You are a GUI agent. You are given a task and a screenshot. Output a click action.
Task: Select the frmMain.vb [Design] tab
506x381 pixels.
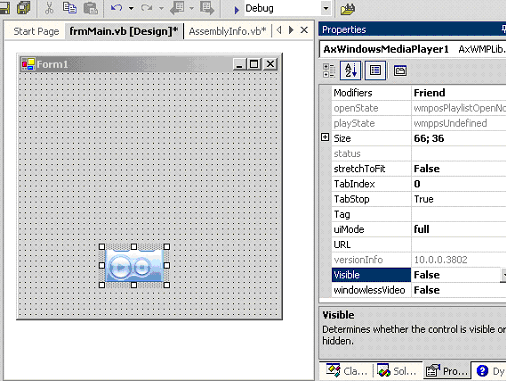click(124, 31)
